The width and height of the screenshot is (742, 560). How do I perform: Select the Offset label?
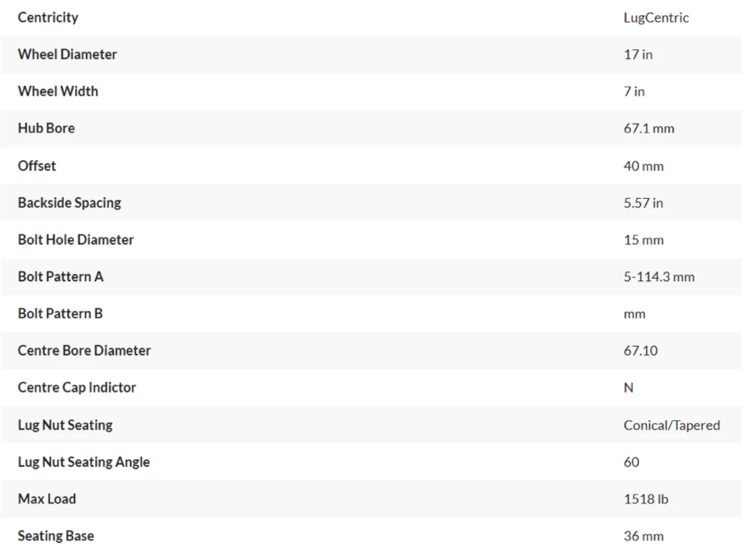(x=37, y=166)
